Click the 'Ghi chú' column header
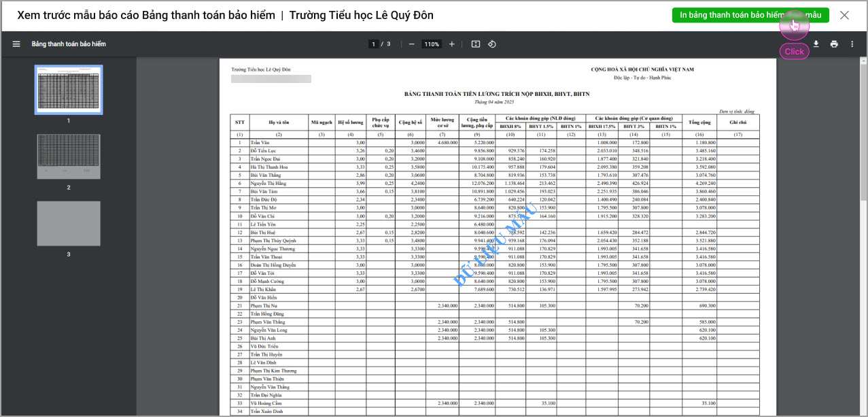 coord(738,122)
